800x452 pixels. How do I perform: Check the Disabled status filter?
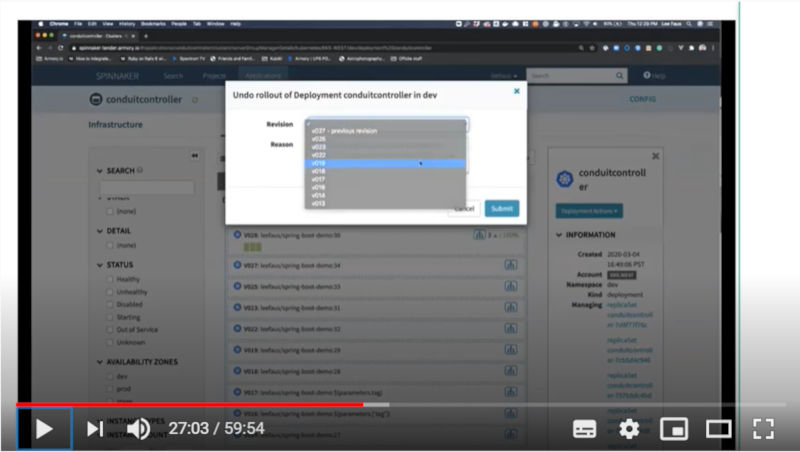click(110, 304)
